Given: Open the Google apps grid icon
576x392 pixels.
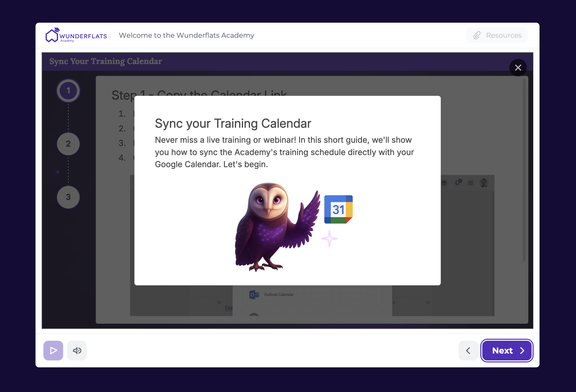Looking at the screenshot, I should 470,183.
